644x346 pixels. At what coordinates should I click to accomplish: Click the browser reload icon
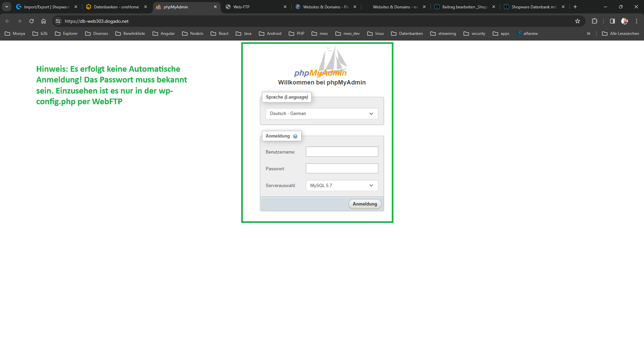[32, 21]
